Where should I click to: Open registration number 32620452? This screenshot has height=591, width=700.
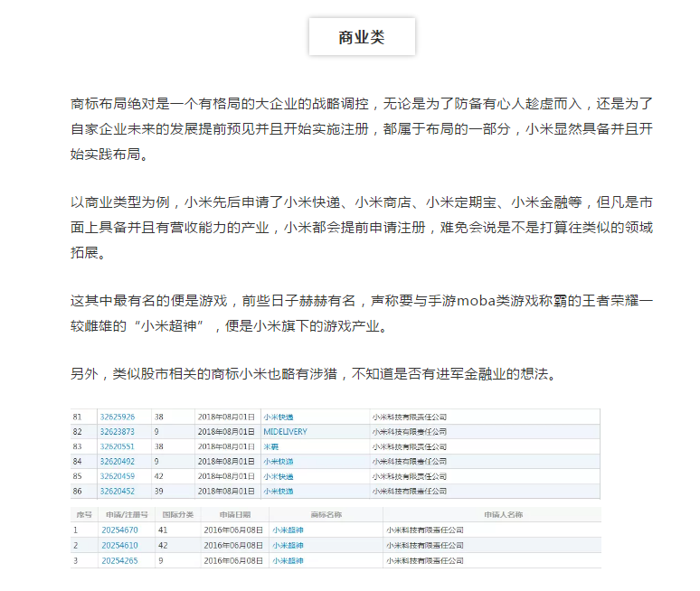tap(117, 491)
